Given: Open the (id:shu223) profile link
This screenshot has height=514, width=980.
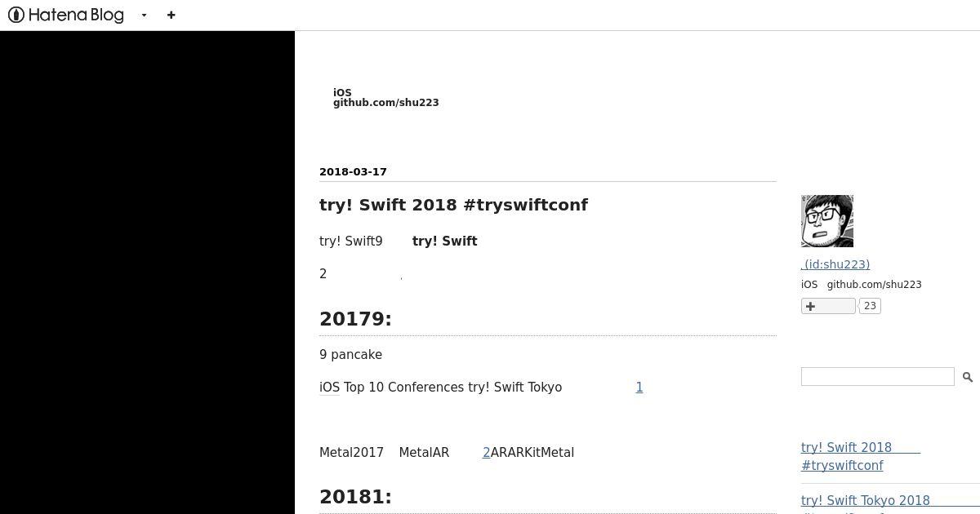Looking at the screenshot, I should [x=835, y=264].
